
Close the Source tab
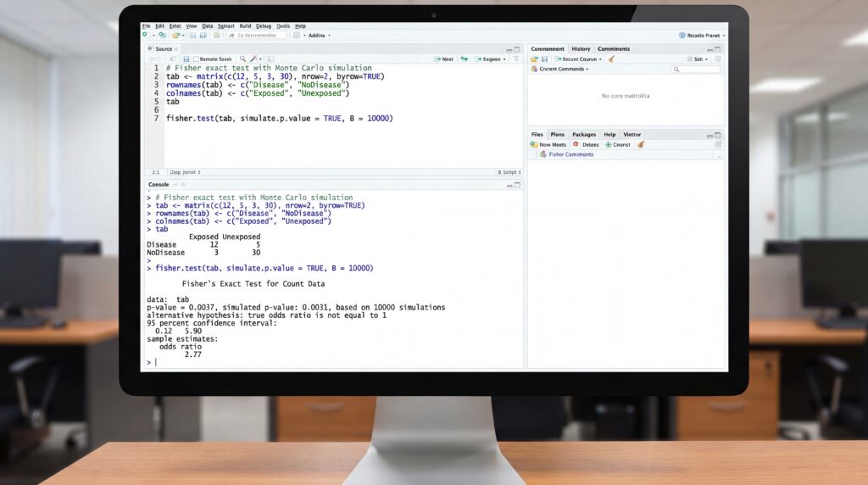(176, 48)
